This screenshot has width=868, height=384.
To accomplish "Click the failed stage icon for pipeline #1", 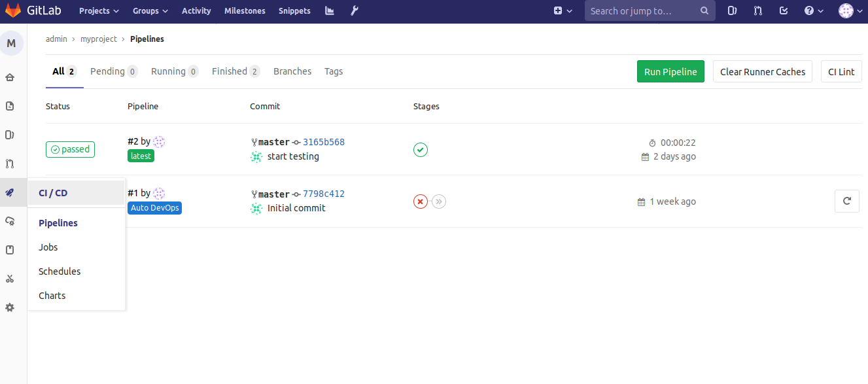I will (421, 201).
